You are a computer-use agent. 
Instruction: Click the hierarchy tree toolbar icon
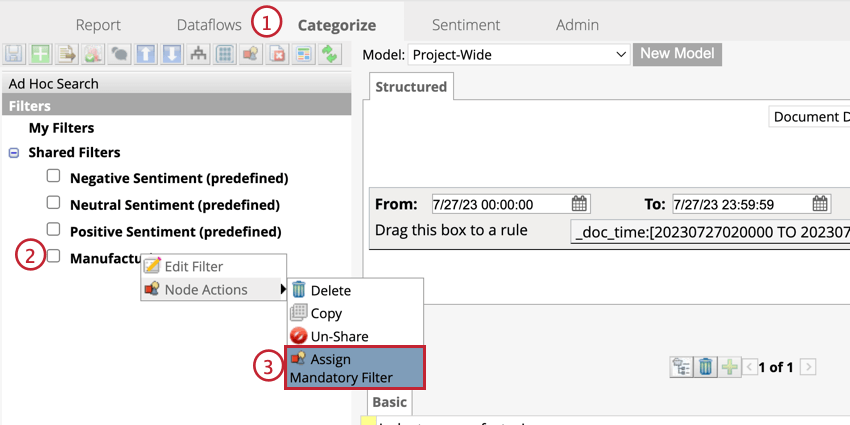tap(198, 54)
